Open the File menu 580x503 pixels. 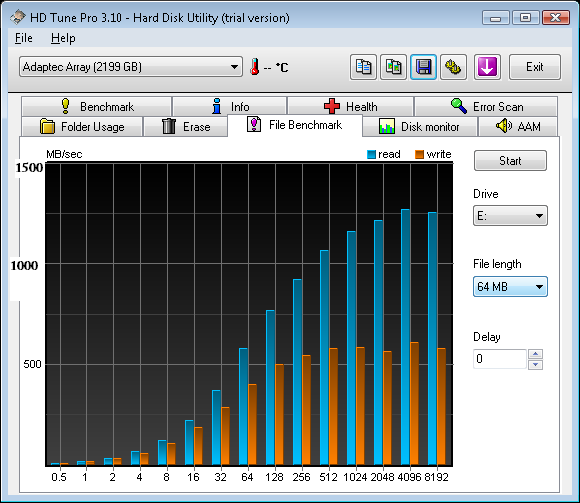24,38
